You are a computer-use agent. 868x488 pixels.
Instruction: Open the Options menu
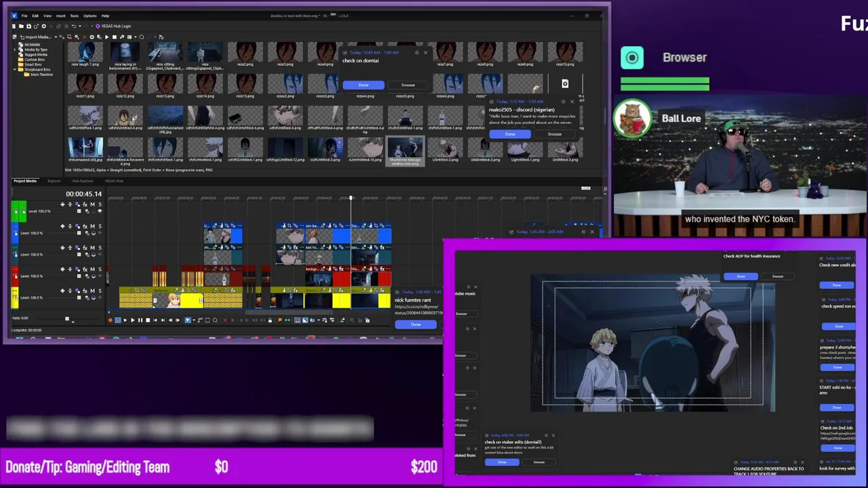click(x=90, y=16)
